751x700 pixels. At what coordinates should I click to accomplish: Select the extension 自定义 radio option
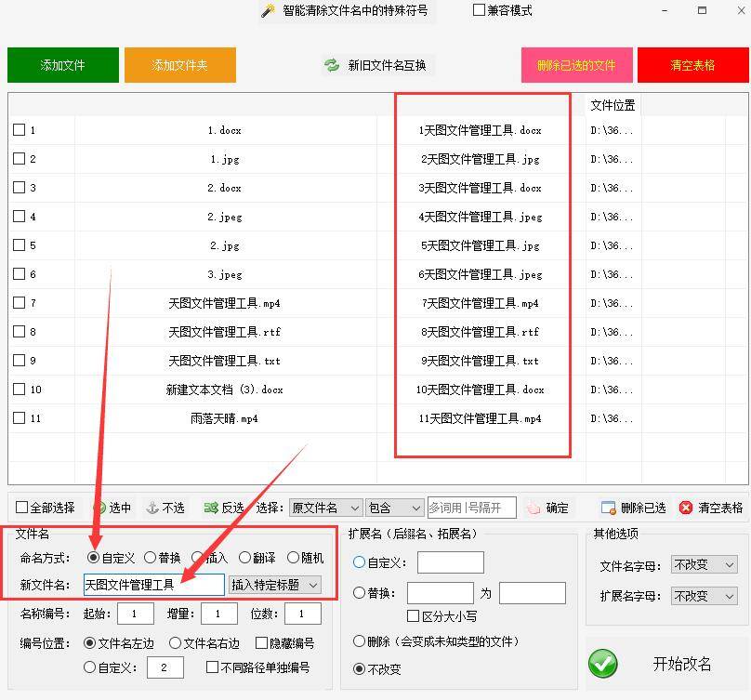359,562
